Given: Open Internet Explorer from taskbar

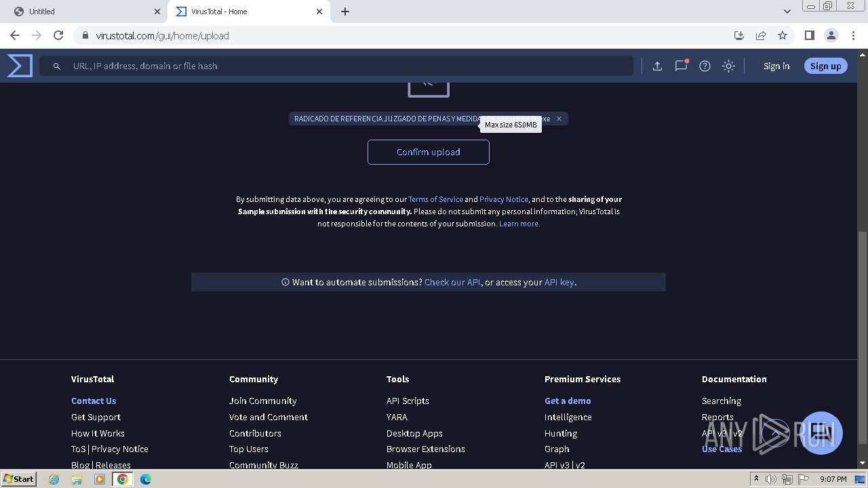Looking at the screenshot, I should [x=54, y=479].
